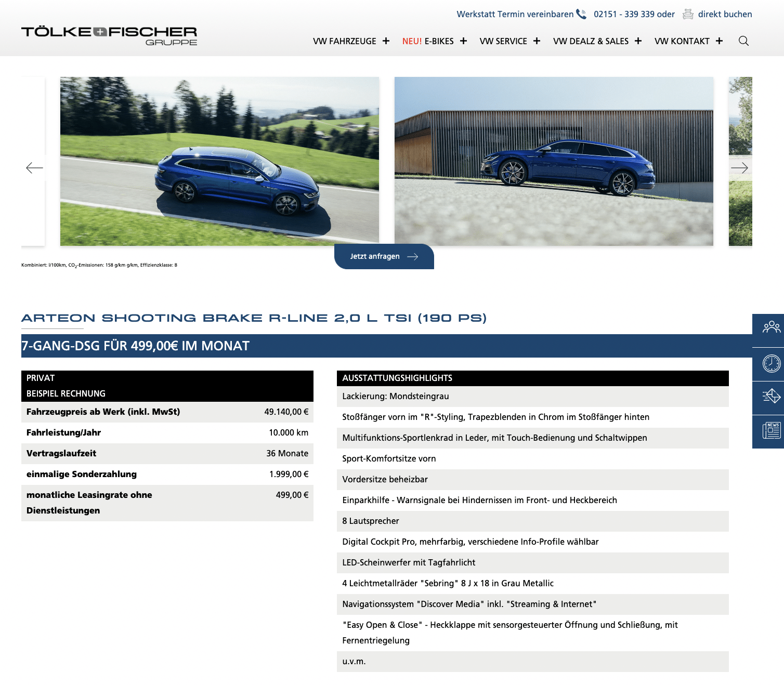This screenshot has height=685, width=784.
Task: Expand plus next to VW Dealz & Sales
Action: click(638, 41)
